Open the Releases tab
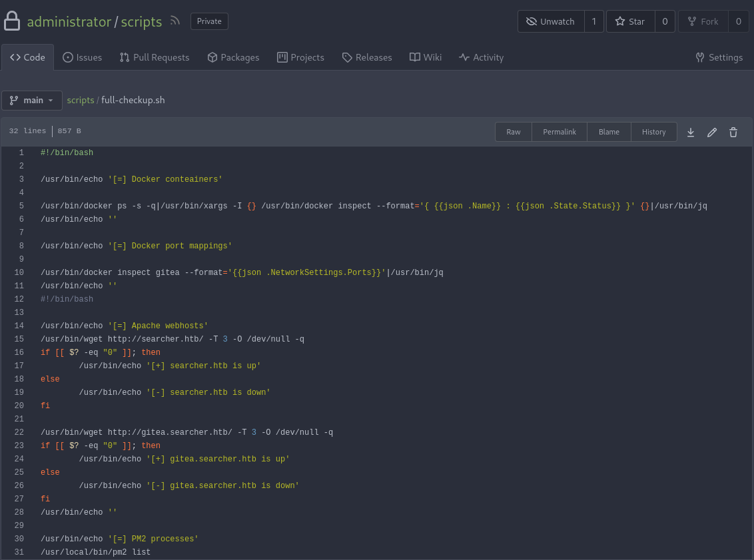This screenshot has height=560, width=754. [x=367, y=57]
